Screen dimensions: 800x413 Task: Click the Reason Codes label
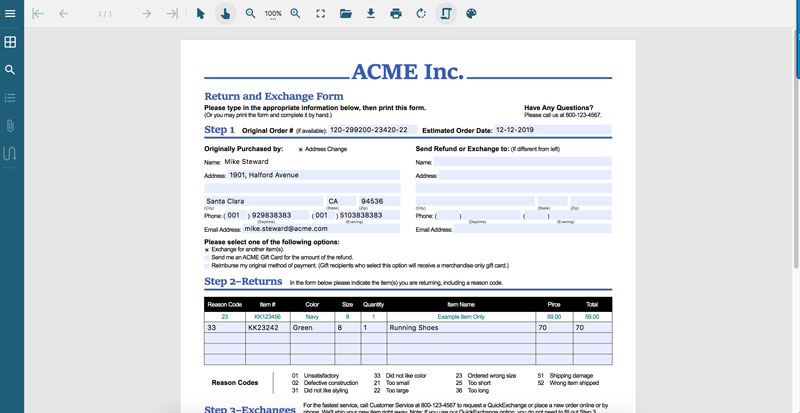(235, 383)
